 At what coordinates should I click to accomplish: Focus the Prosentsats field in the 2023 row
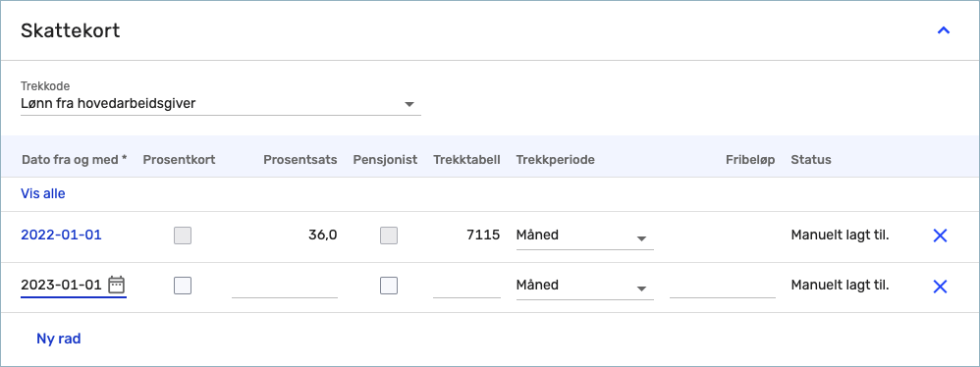[x=285, y=286]
